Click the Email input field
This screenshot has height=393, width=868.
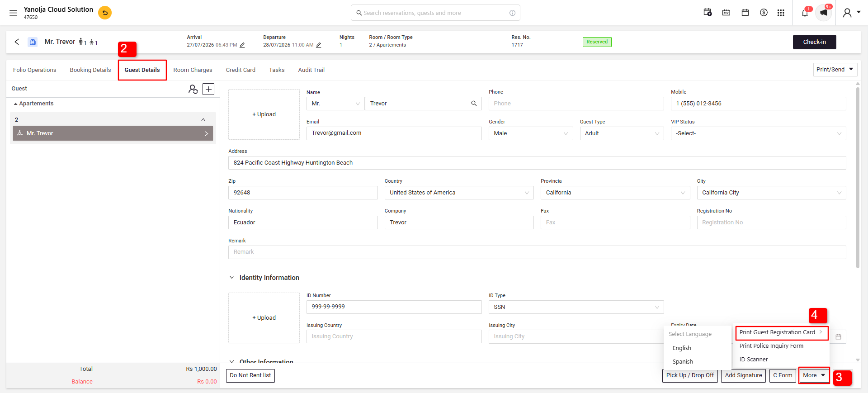point(394,133)
